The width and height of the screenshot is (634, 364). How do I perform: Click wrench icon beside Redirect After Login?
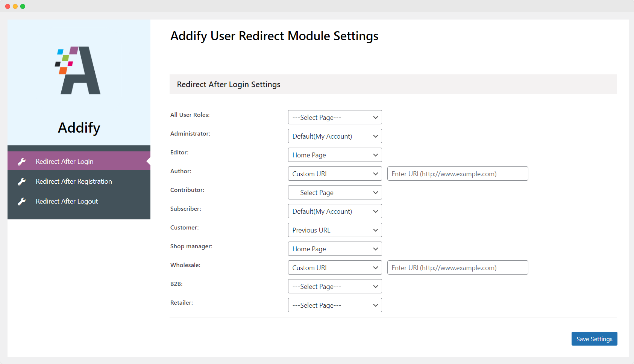[x=22, y=162]
